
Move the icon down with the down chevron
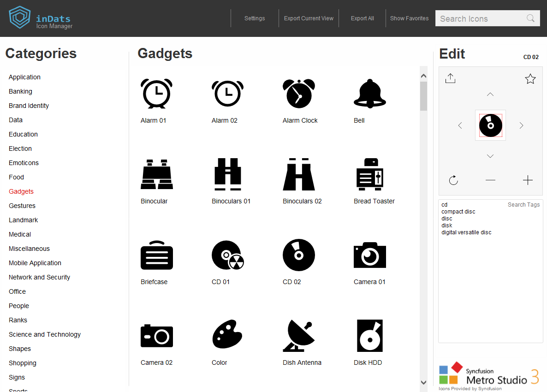pos(490,156)
